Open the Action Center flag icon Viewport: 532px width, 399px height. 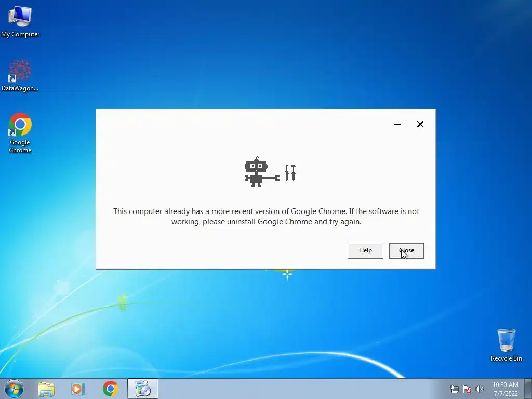pos(467,389)
